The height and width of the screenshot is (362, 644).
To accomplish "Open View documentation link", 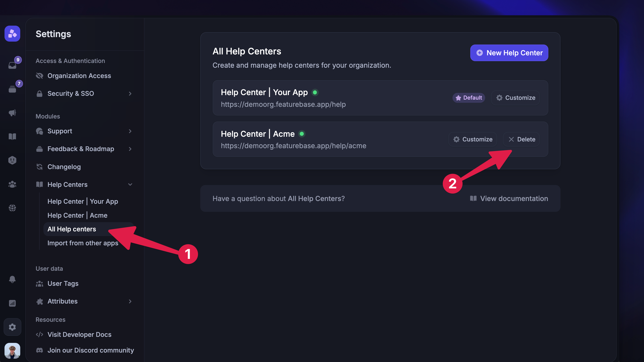I will point(509,198).
